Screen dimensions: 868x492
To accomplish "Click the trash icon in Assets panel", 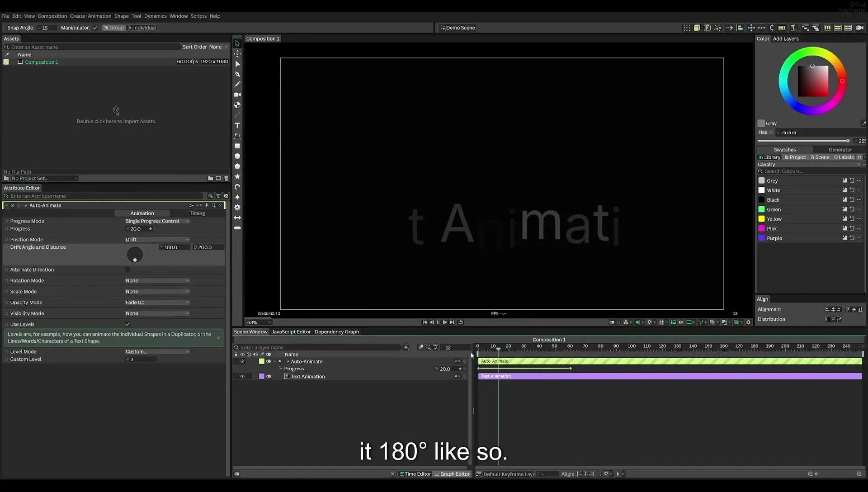I will [226, 179].
